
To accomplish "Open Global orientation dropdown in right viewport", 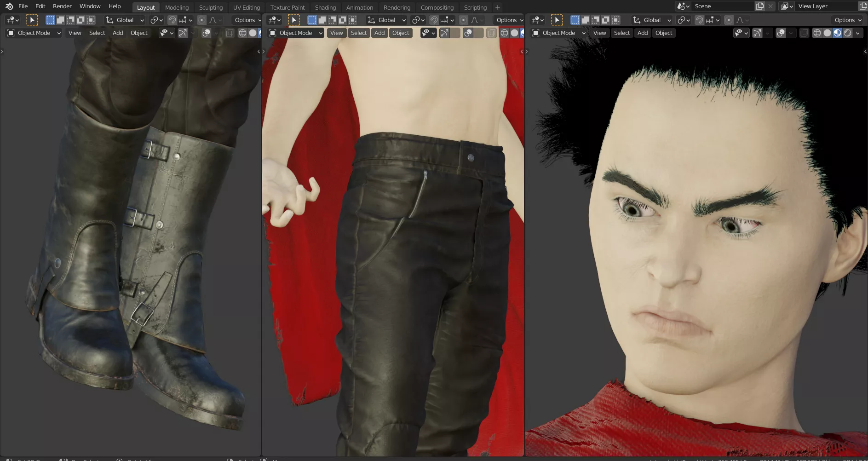I will click(x=652, y=20).
